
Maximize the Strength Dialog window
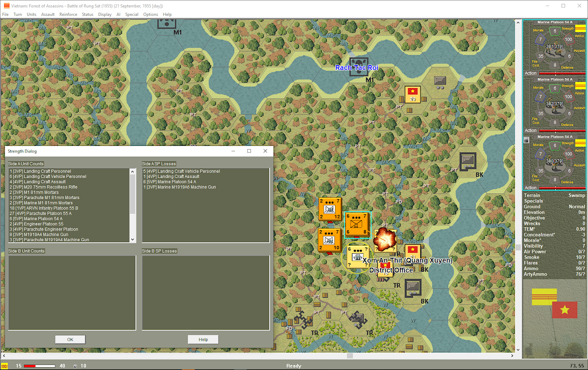pos(249,151)
